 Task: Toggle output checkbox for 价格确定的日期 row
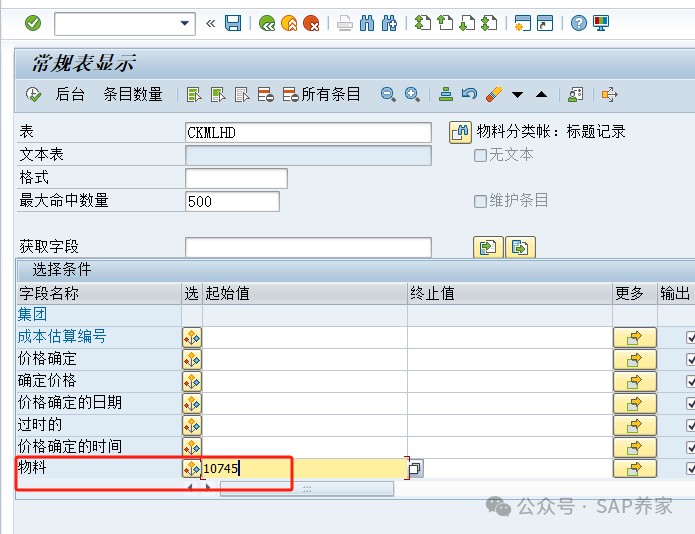[691, 403]
